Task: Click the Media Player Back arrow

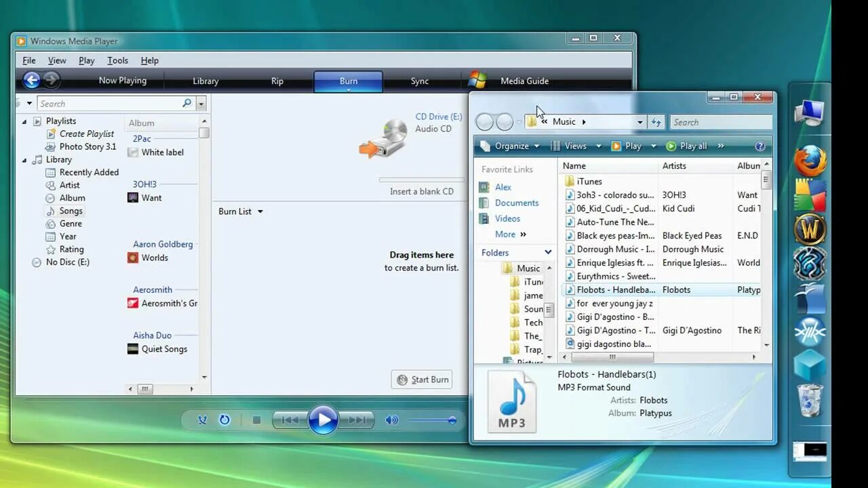Action: coord(31,80)
